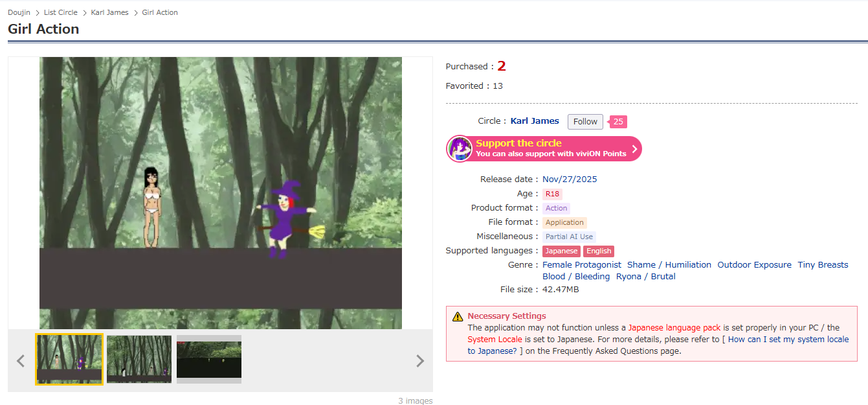The width and height of the screenshot is (868, 405).
Task: Click the follower count badge 25
Action: tap(618, 122)
